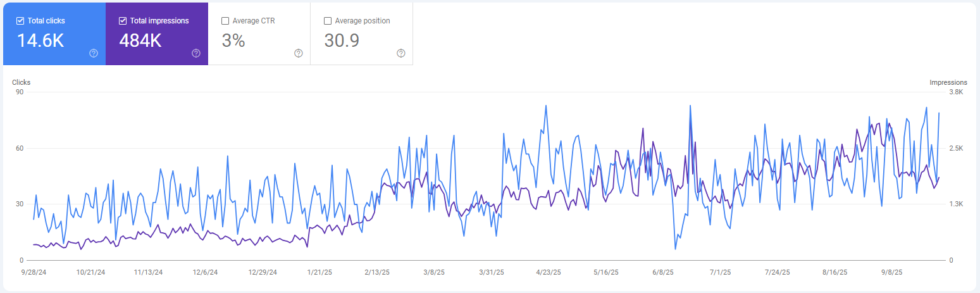Click the Impressions axis title
Viewport: 980px width, 293px height.
point(948,82)
